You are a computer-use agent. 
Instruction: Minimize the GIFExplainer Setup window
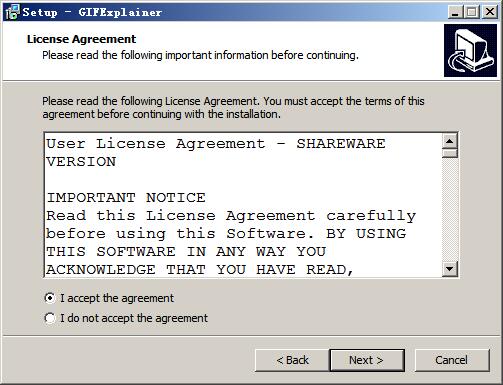coord(455,12)
